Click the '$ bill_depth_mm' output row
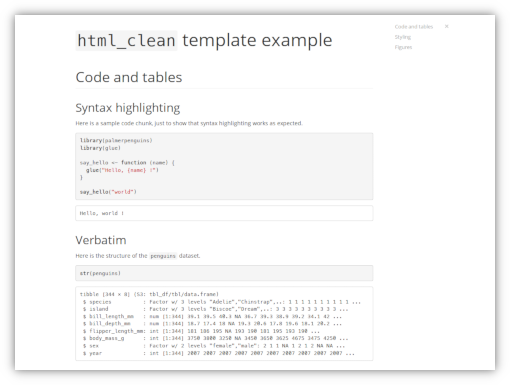Screen dimensions: 510x385 [212, 323]
